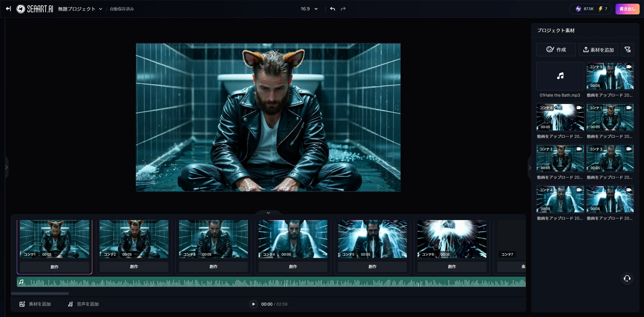Click the music note on audio track

pyautogui.click(x=21, y=282)
